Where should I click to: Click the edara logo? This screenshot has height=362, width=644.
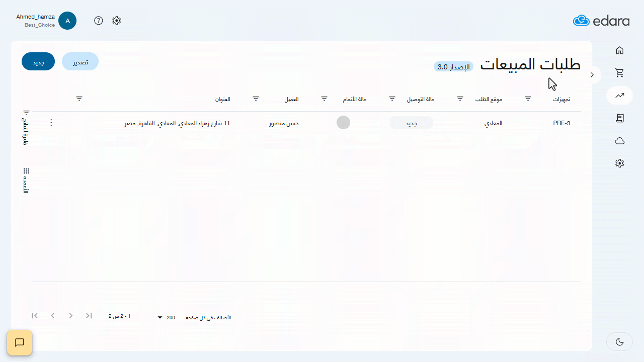[x=601, y=21]
